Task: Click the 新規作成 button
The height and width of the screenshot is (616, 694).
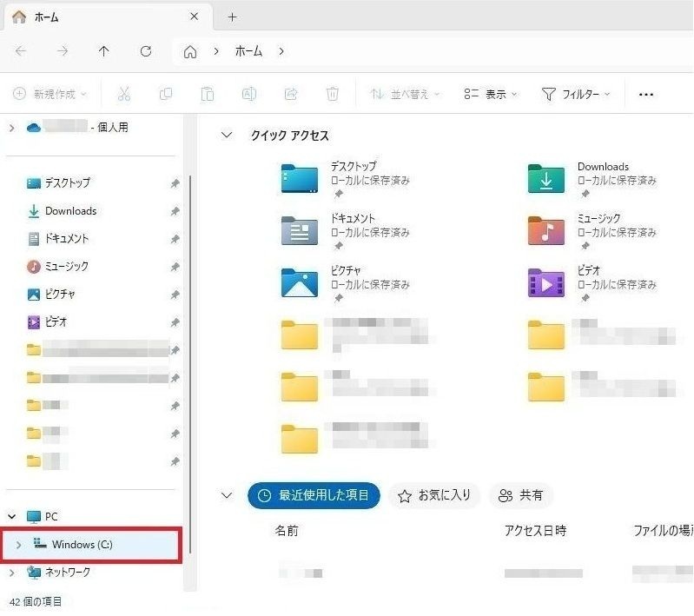Action: click(x=50, y=94)
